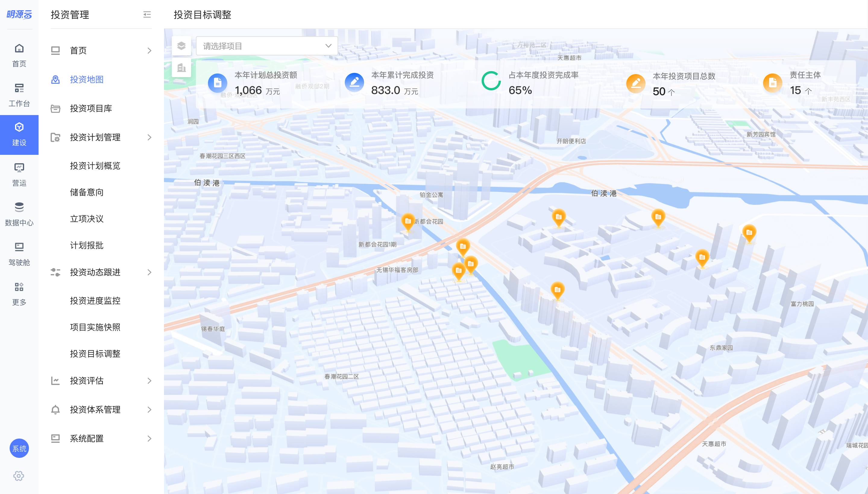The height and width of the screenshot is (494, 868).
Task: Toggle the buildings view button on map
Action: click(181, 68)
